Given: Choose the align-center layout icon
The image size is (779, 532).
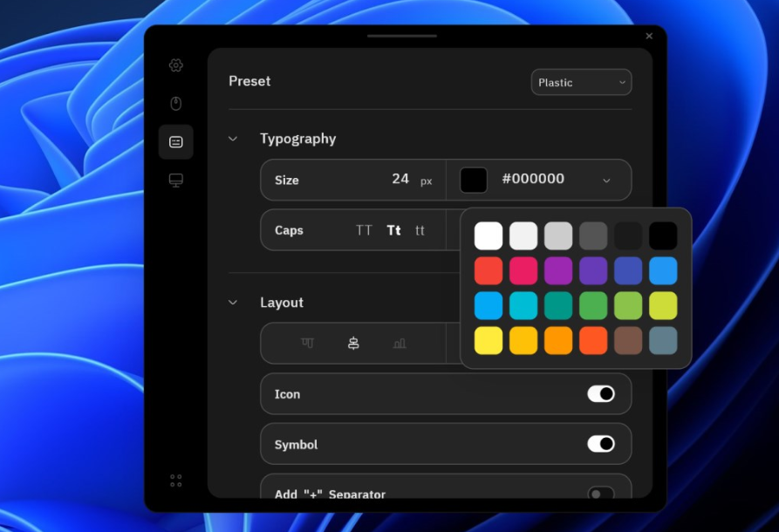Looking at the screenshot, I should tap(353, 344).
